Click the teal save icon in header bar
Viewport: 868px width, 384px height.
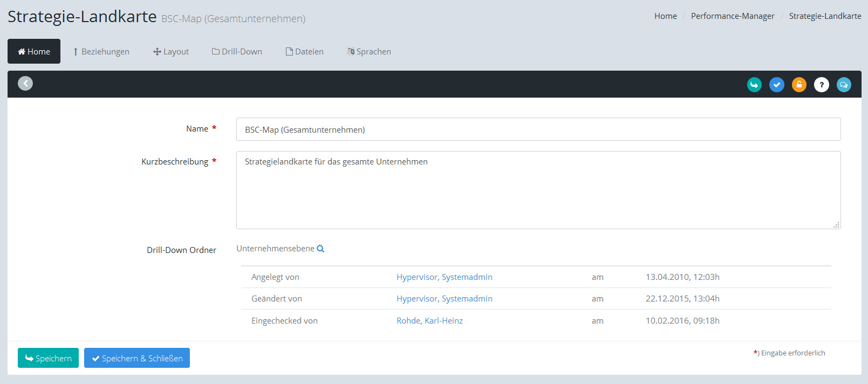(x=754, y=85)
